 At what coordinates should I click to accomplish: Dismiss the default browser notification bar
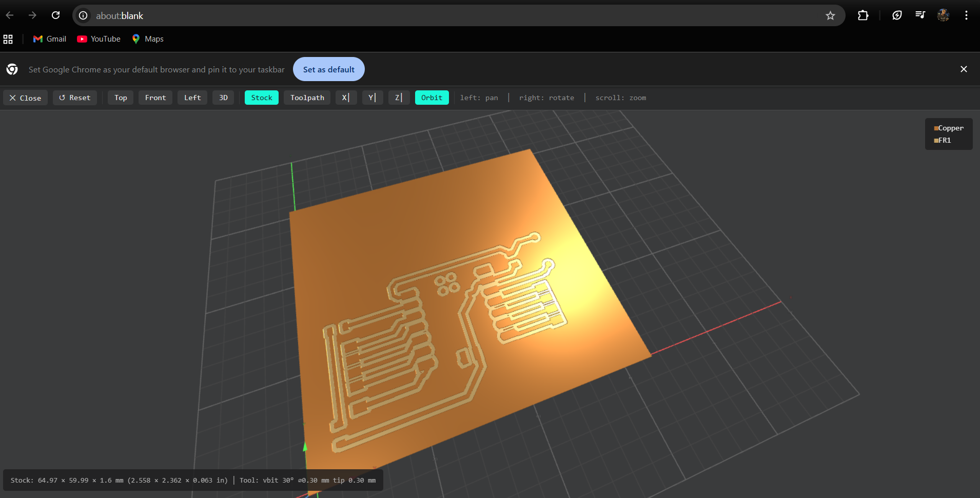(964, 69)
